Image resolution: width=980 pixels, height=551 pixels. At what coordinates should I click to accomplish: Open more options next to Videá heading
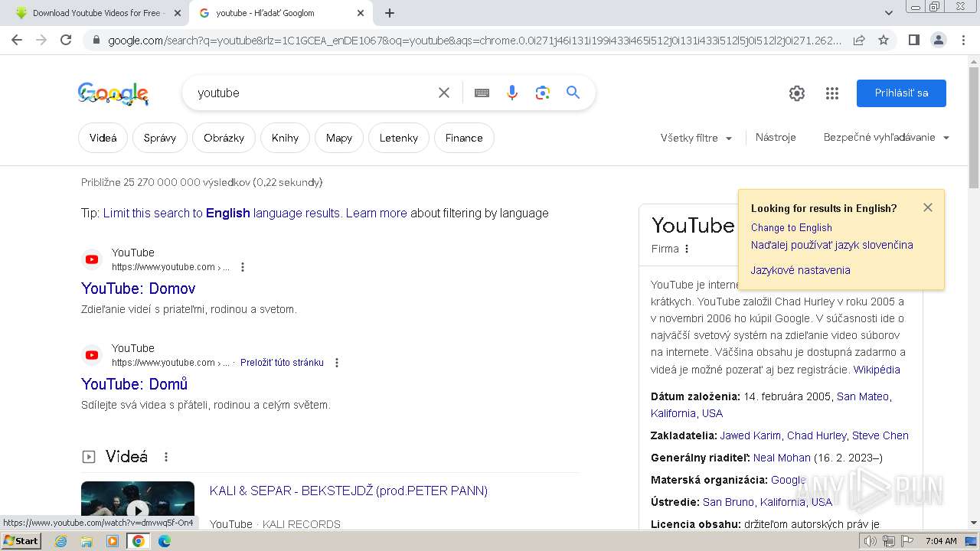[166, 457]
